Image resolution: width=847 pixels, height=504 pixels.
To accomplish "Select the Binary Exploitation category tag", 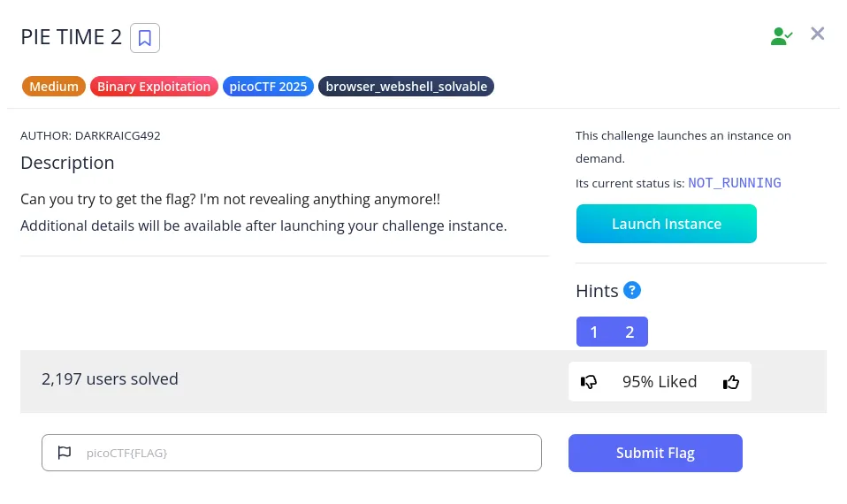I will (x=154, y=87).
